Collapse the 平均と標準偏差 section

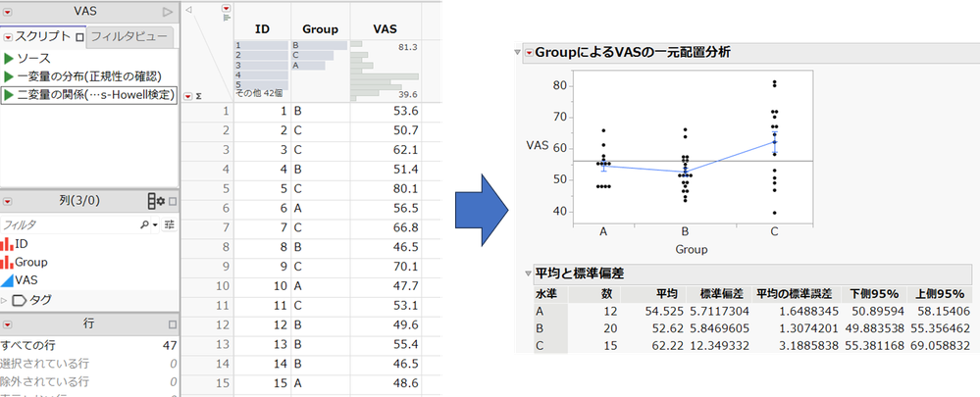pyautogui.click(x=527, y=273)
